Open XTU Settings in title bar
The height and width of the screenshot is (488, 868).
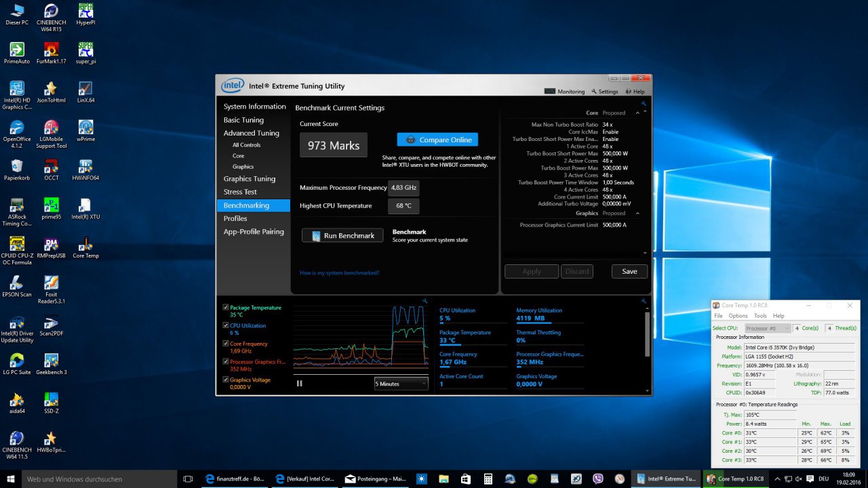coord(605,91)
